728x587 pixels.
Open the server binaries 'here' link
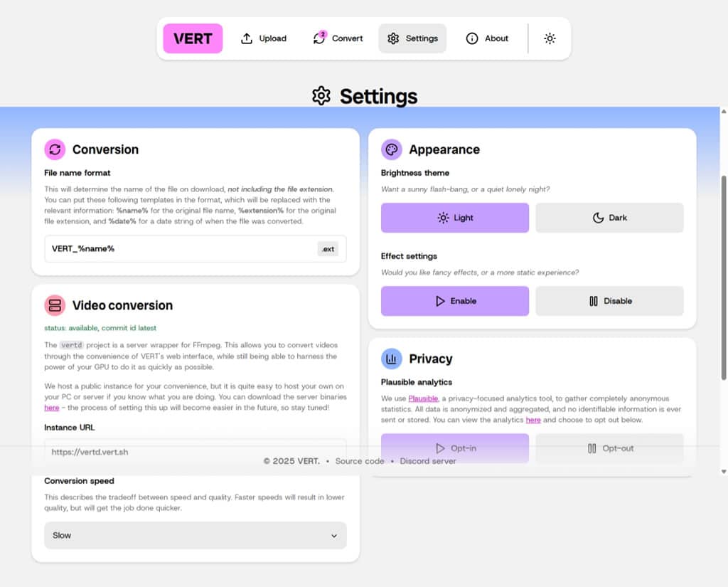click(x=51, y=408)
